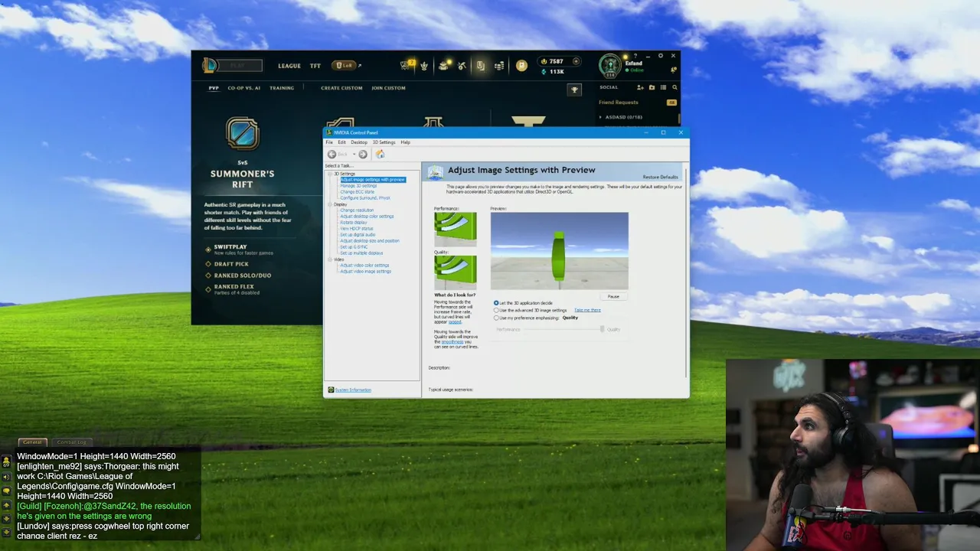
Task: Collapse the 3D Settings tree node
Action: [330, 174]
